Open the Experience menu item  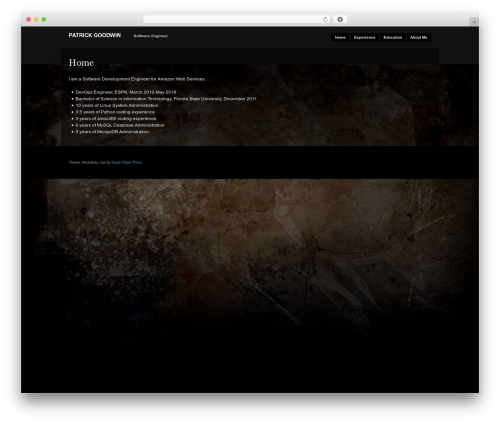tap(364, 37)
